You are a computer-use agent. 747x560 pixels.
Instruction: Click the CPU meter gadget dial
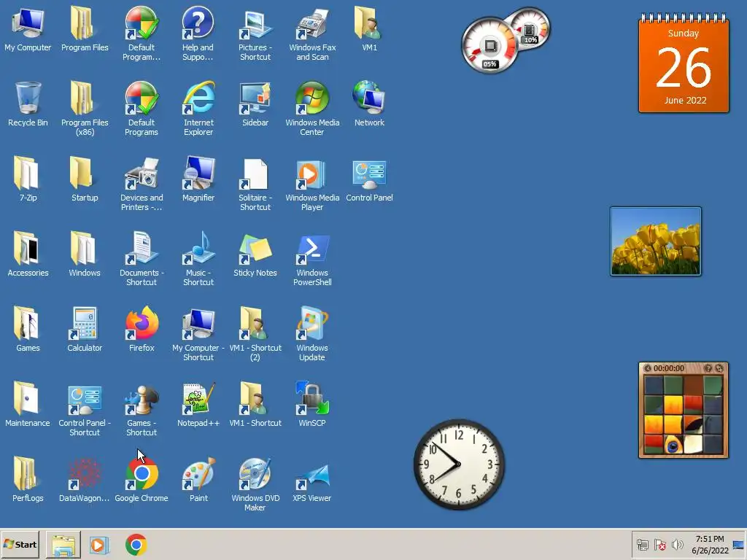[489, 46]
